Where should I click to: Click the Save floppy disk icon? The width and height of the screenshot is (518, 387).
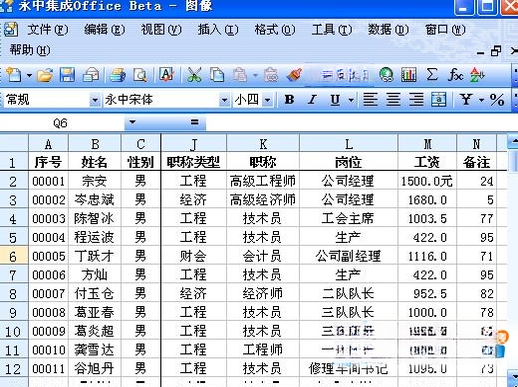pyautogui.click(x=67, y=75)
